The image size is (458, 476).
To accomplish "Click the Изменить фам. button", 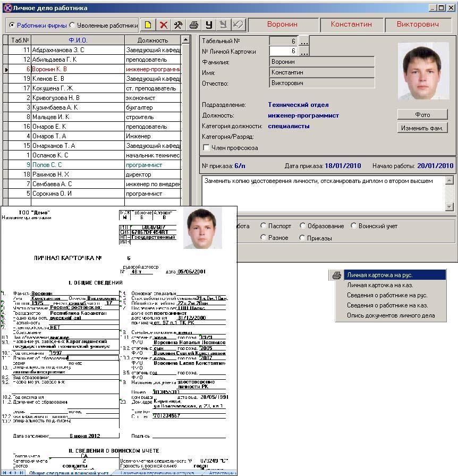I will point(422,128).
